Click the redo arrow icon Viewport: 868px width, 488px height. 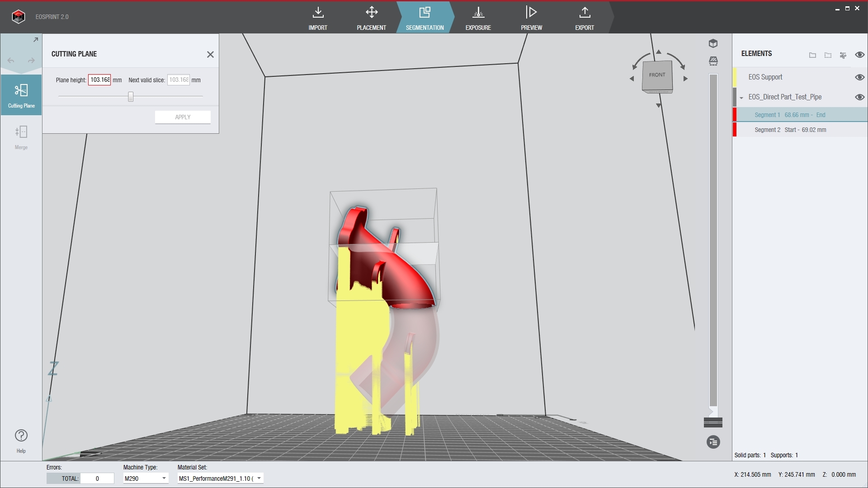click(x=31, y=61)
